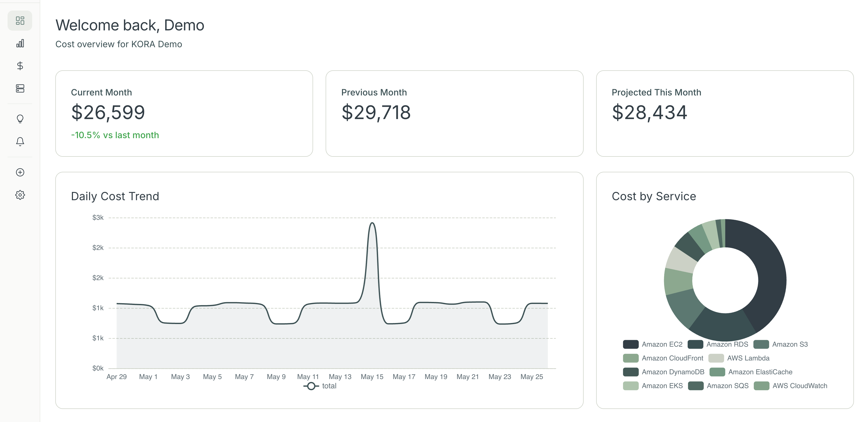This screenshot has height=422, width=868.
Task: Click the Amazon CloudFront legend swatch
Action: click(x=630, y=358)
